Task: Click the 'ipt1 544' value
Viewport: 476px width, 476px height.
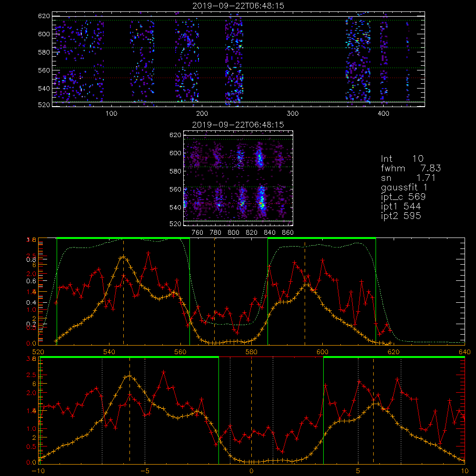Action: point(401,207)
